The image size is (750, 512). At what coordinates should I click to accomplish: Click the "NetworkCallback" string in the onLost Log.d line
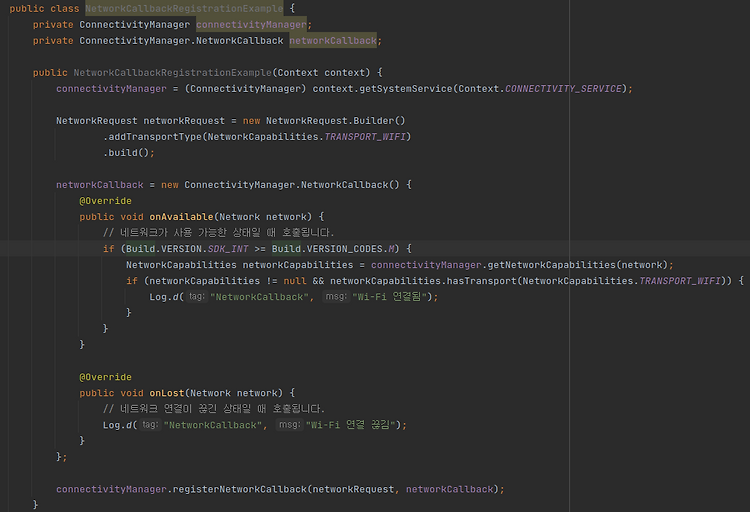[213, 425]
